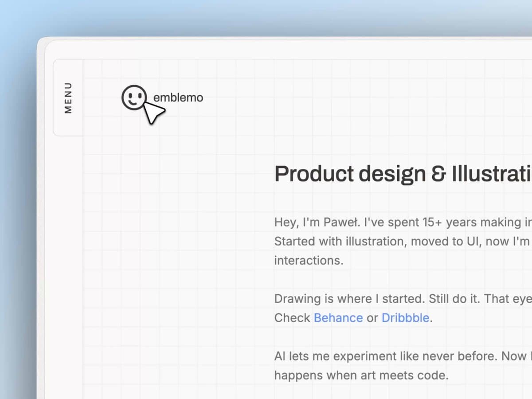Click the word 'interactions.'

pos(309,260)
